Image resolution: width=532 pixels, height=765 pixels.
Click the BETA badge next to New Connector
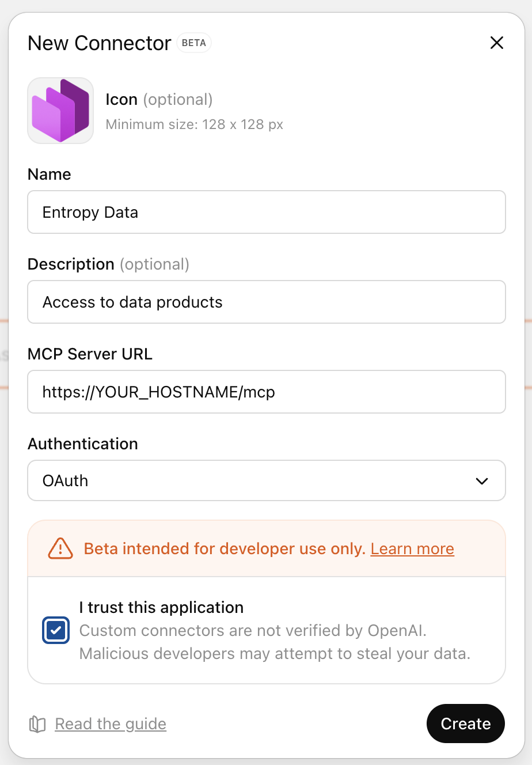click(193, 43)
